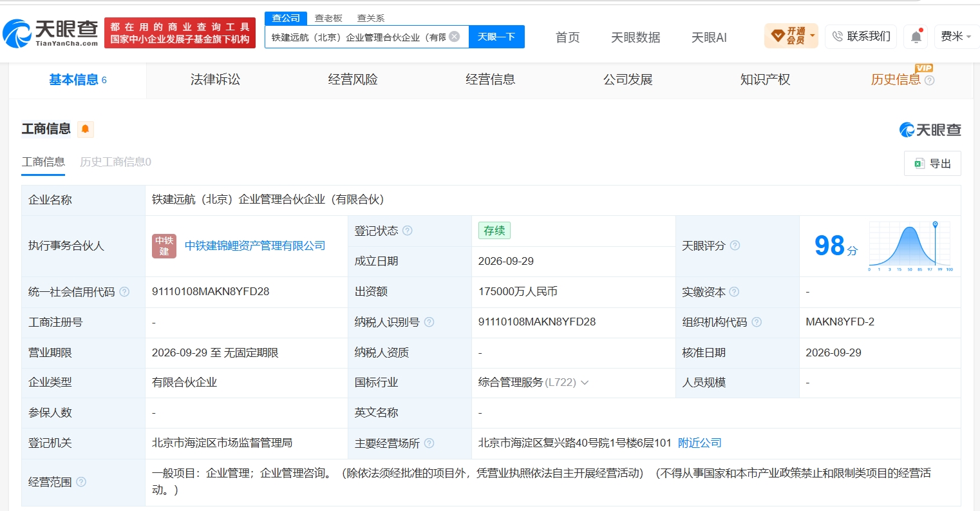This screenshot has height=511, width=980.
Task: Click help icon next to 登记状态
Action: pos(408,231)
